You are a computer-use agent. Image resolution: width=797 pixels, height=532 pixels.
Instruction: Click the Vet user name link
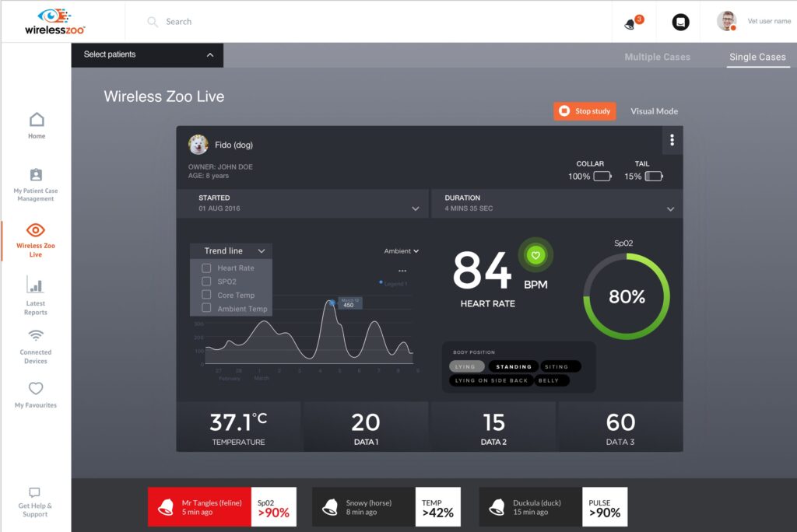click(x=769, y=21)
